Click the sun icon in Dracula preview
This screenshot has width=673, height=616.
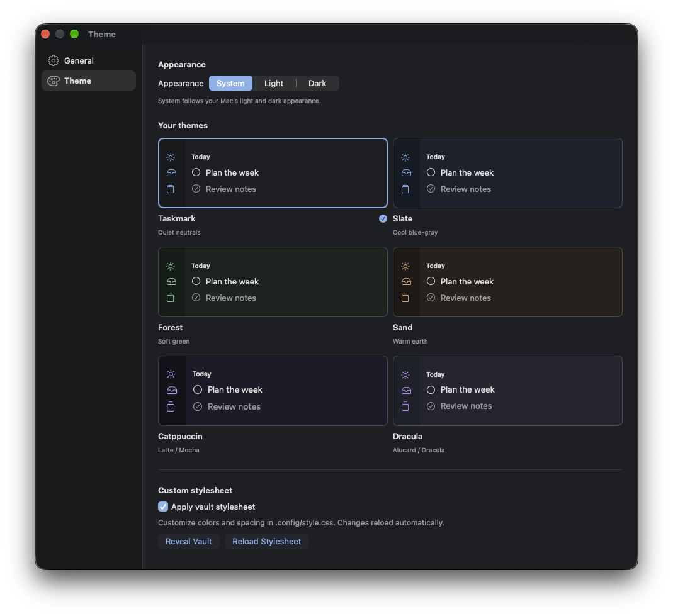405,376
